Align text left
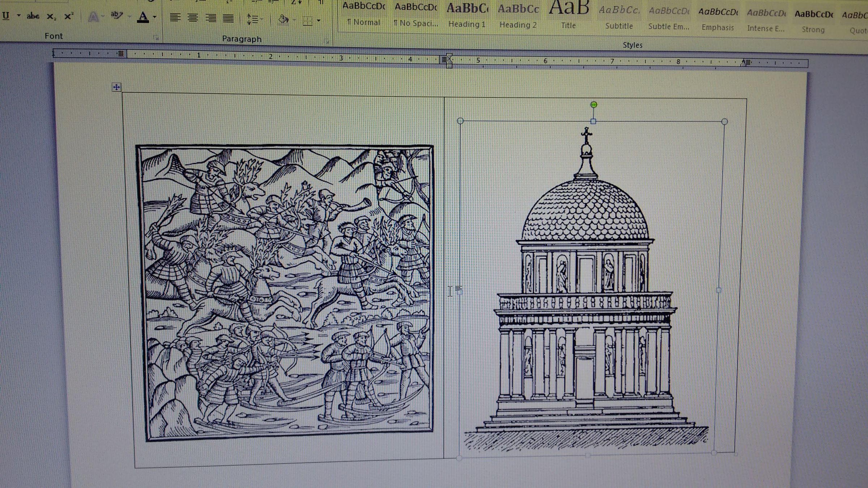The image size is (868, 488). [x=175, y=17]
